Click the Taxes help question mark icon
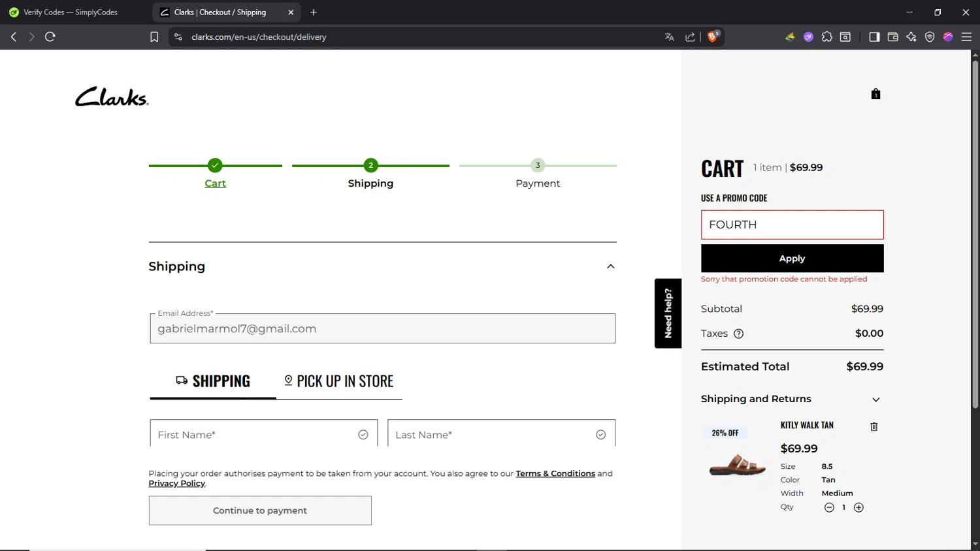 pyautogui.click(x=738, y=334)
